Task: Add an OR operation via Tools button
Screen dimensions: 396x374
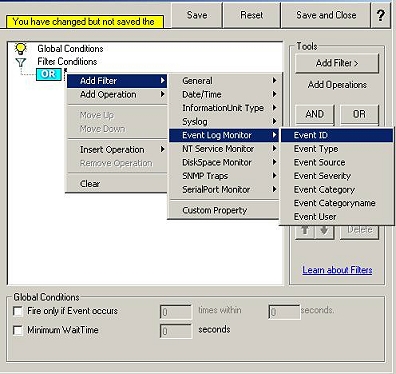Action: (x=359, y=114)
